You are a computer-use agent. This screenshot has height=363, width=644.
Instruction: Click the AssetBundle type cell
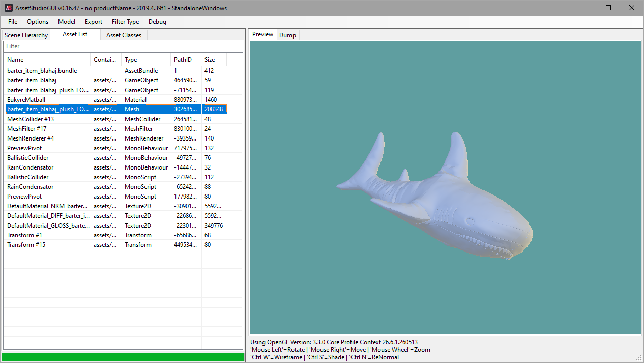pos(141,71)
